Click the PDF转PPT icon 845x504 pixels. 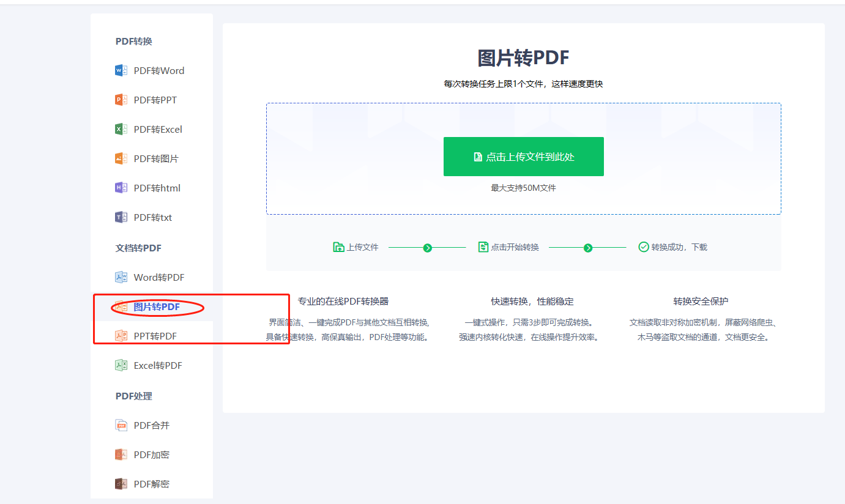click(121, 100)
